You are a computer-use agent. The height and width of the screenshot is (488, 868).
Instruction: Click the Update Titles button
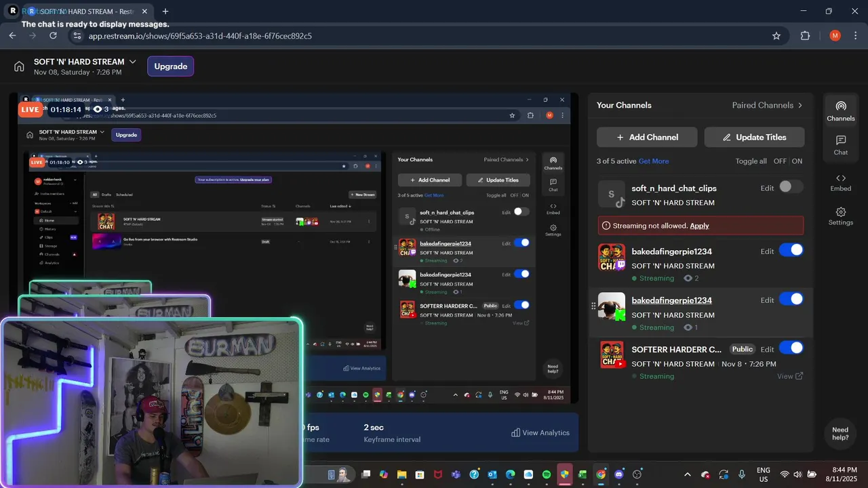[x=755, y=137]
